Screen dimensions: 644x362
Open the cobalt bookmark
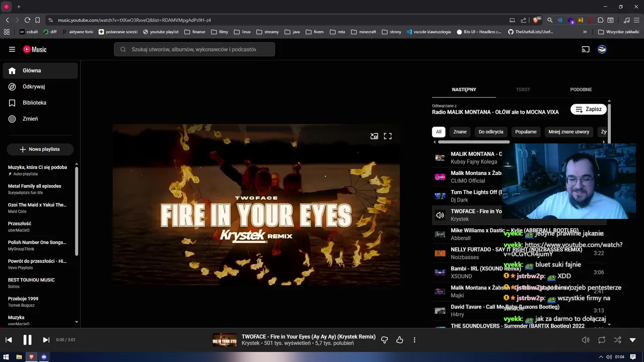pyautogui.click(x=29, y=32)
